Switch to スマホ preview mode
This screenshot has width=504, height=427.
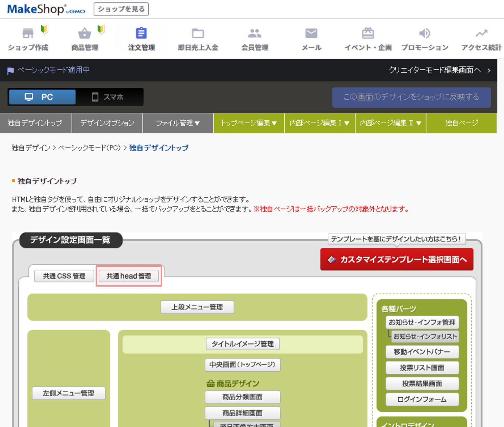click(x=109, y=97)
